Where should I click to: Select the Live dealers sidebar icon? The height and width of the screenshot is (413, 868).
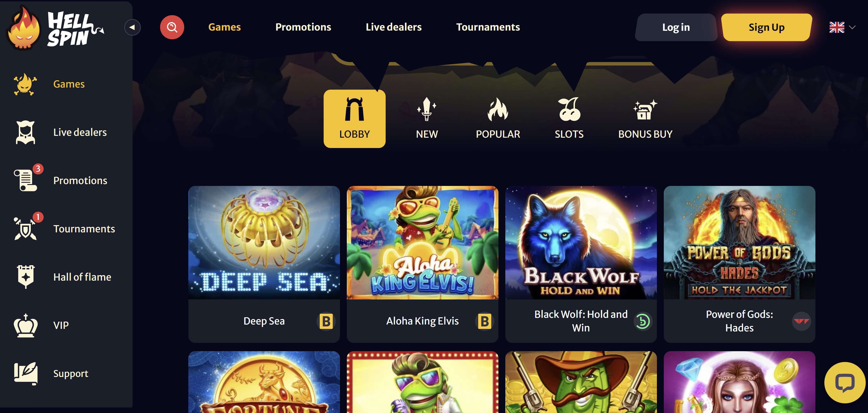click(25, 132)
